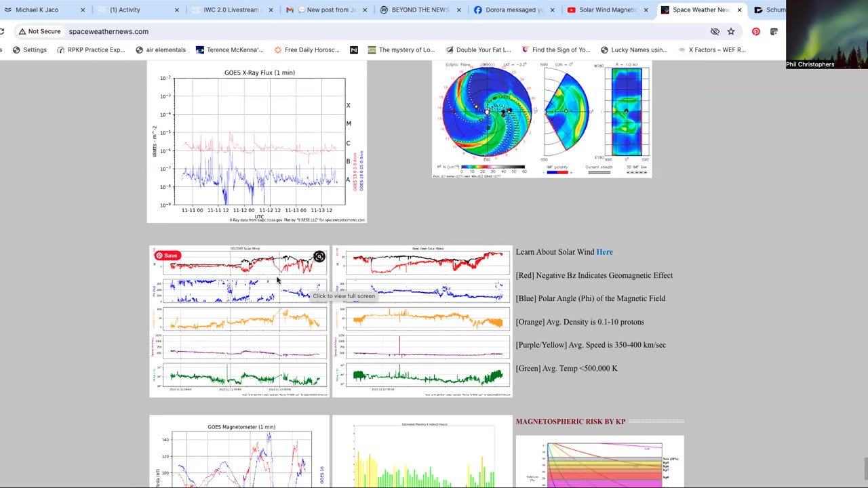Open the Real Time Solar Wind chart
The height and width of the screenshot is (488, 868).
422,321
